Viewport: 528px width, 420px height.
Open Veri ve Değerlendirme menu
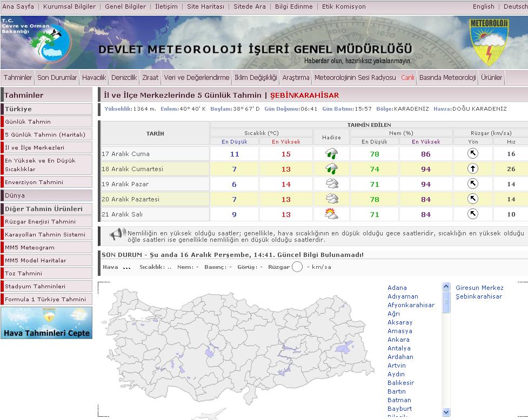point(197,78)
